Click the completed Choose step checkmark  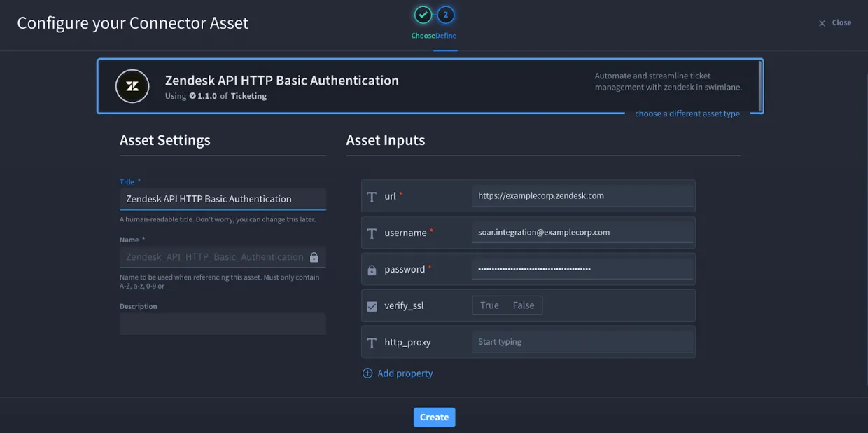point(423,15)
